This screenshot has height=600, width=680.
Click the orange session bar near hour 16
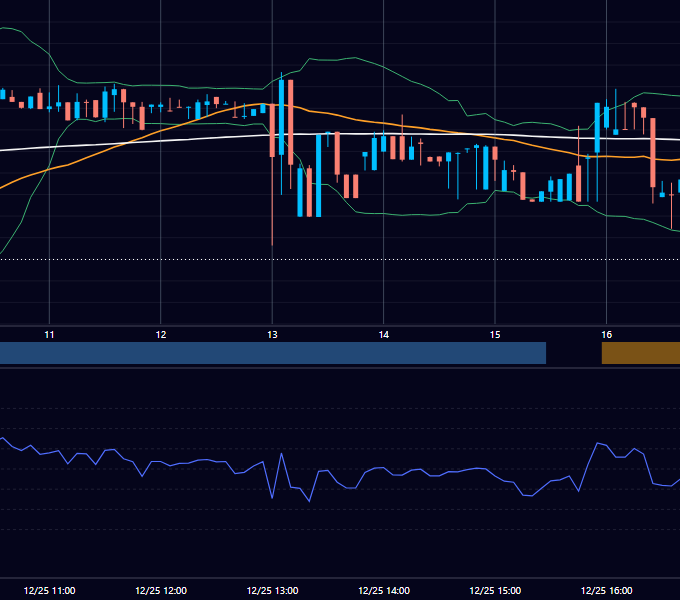tap(641, 353)
